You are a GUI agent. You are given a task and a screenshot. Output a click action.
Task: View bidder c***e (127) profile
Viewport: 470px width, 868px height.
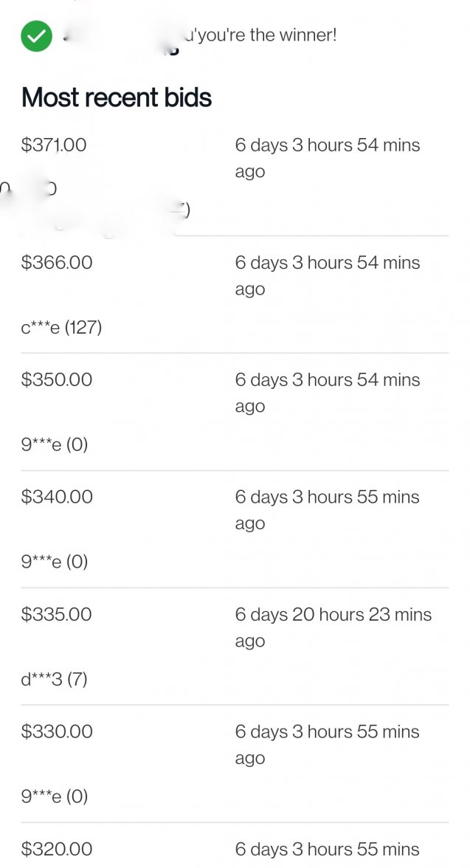pyautogui.click(x=61, y=327)
